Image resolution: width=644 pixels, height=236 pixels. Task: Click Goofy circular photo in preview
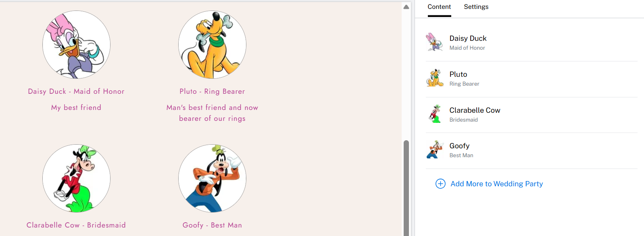point(212,178)
